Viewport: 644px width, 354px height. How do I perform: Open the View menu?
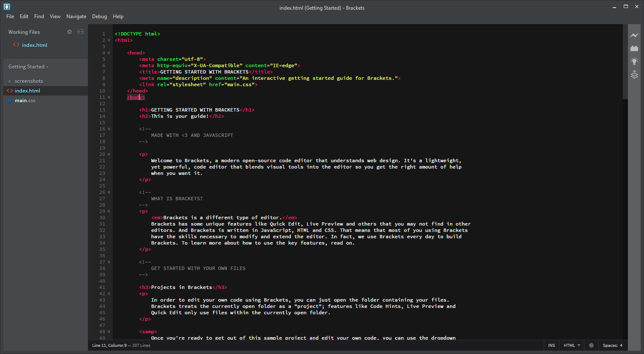[55, 16]
